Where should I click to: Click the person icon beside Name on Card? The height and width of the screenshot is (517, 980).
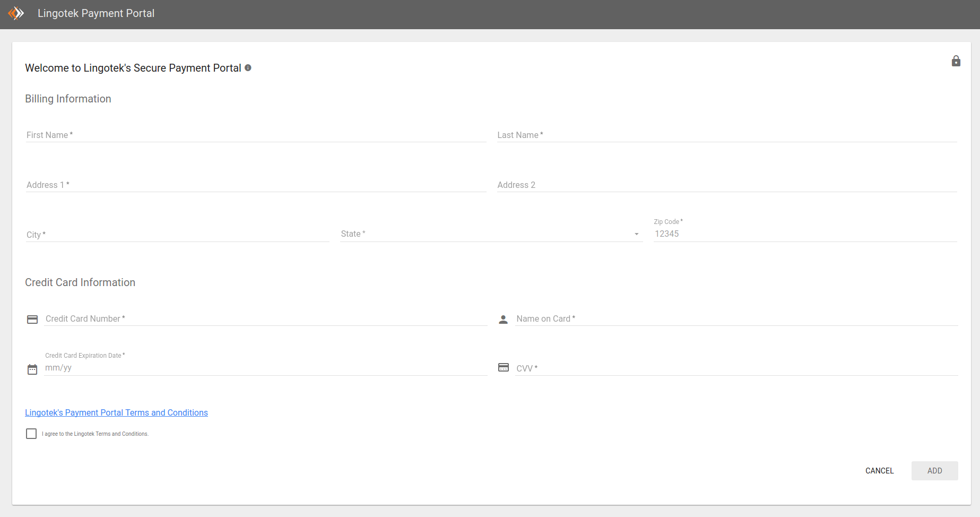point(503,320)
